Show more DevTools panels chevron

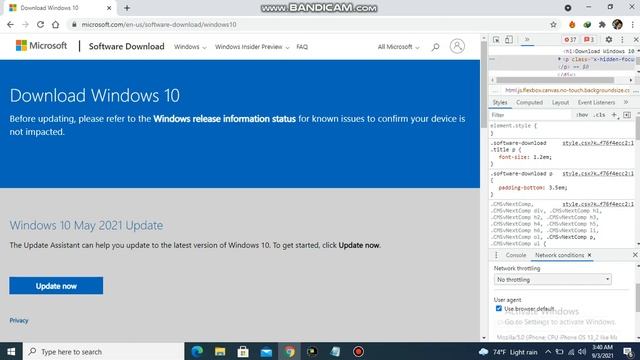(x=527, y=40)
